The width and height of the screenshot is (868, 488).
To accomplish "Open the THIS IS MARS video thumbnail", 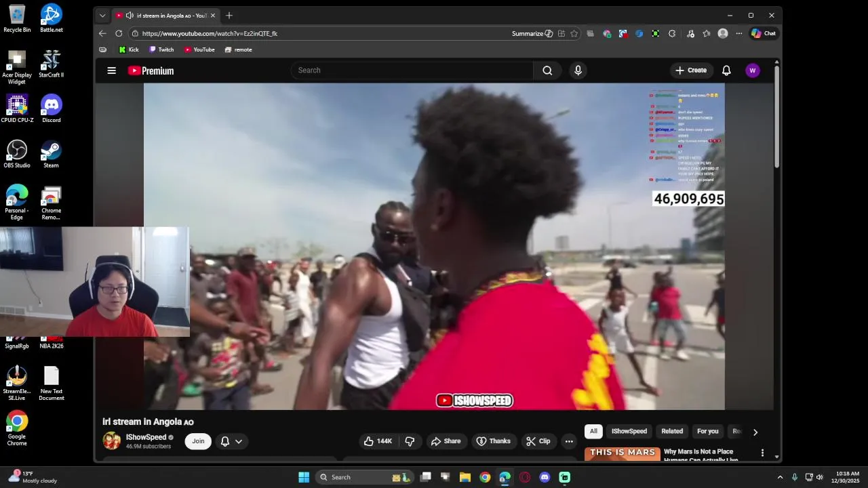I will 623,454.
